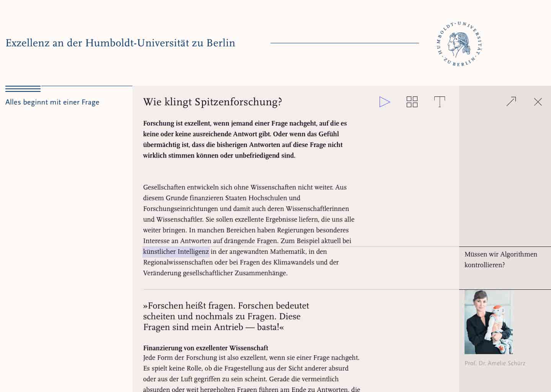Click the play audio triangle icon
Screen dimensions: 551x392
(x=385, y=102)
